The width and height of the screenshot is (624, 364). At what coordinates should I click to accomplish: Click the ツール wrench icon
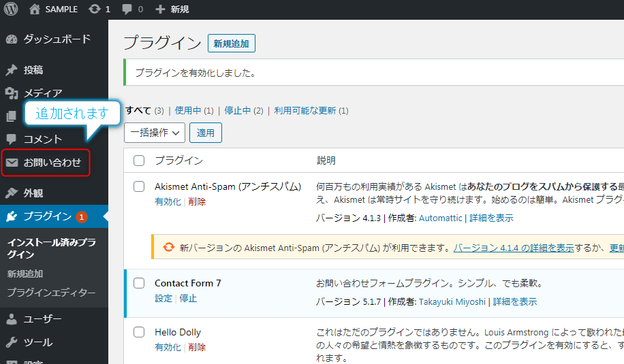[12, 342]
